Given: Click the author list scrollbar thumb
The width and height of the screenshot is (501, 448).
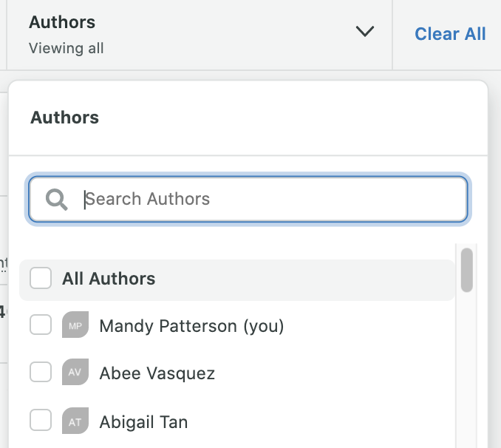Looking at the screenshot, I should [x=467, y=270].
